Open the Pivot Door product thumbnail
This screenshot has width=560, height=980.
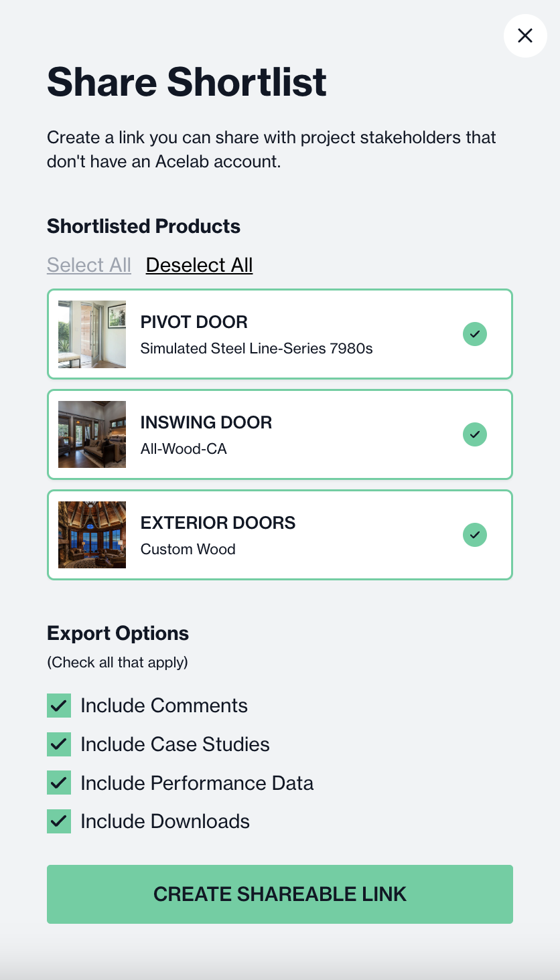pos(92,334)
